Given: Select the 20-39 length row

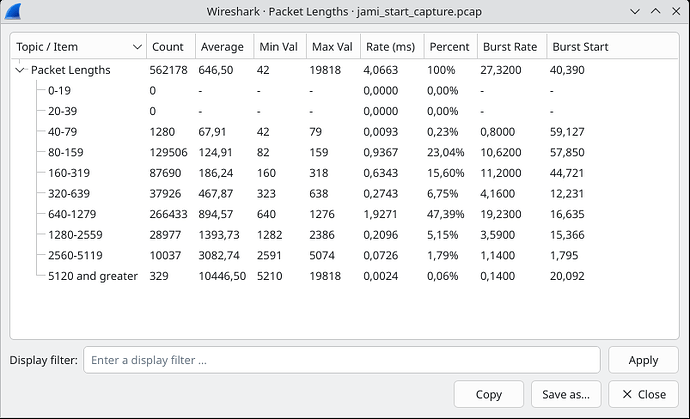Looking at the screenshot, I should point(344,111).
